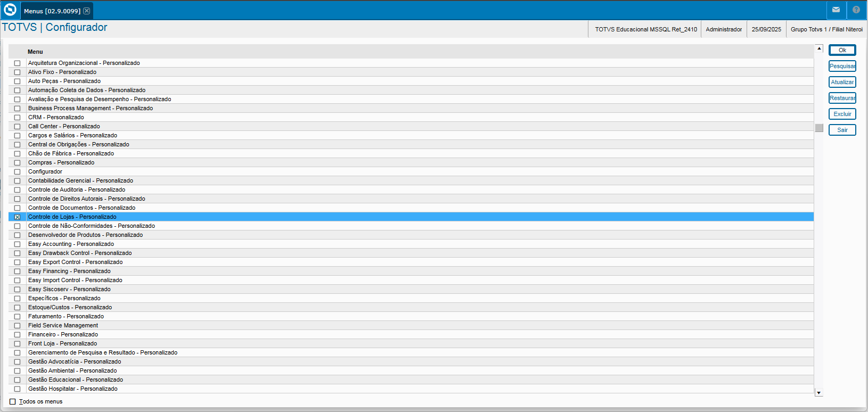Click the Administrador user label
The height and width of the screenshot is (412, 868).
724,29
